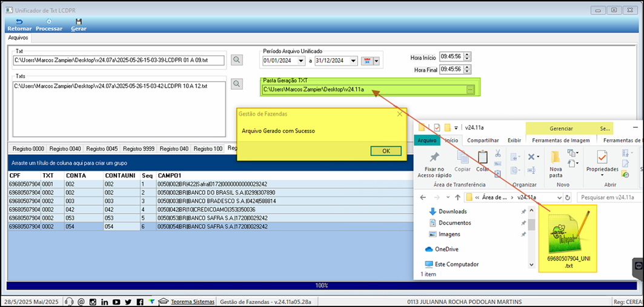Click the Retornar toolbar icon
The width and height of the screenshot is (644, 307).
pos(19,21)
